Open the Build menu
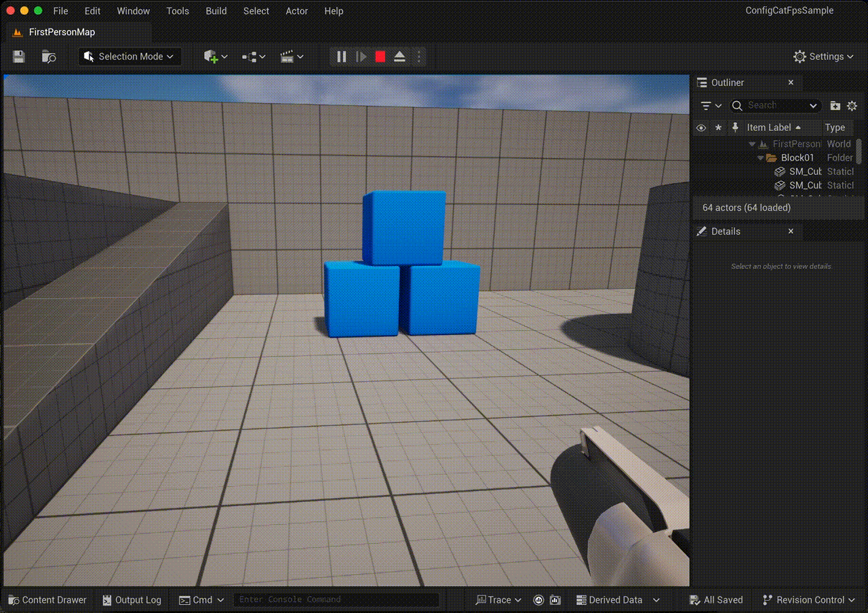 pyautogui.click(x=216, y=11)
